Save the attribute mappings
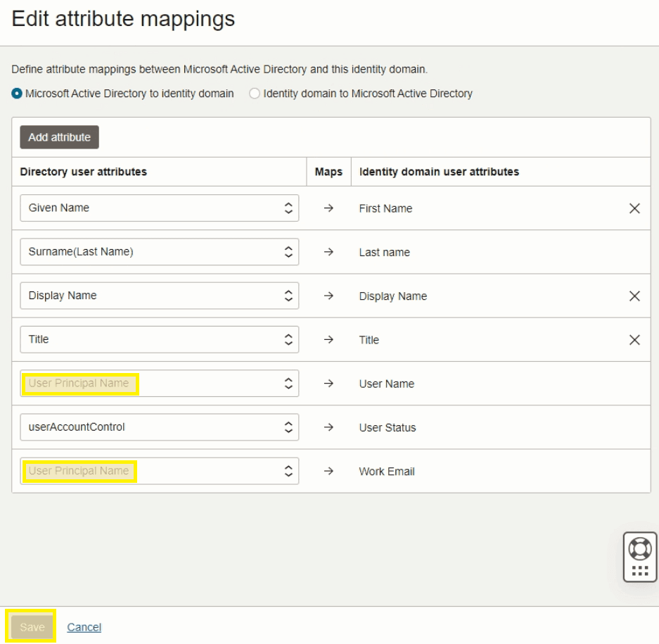The width and height of the screenshot is (659, 644). click(32, 626)
